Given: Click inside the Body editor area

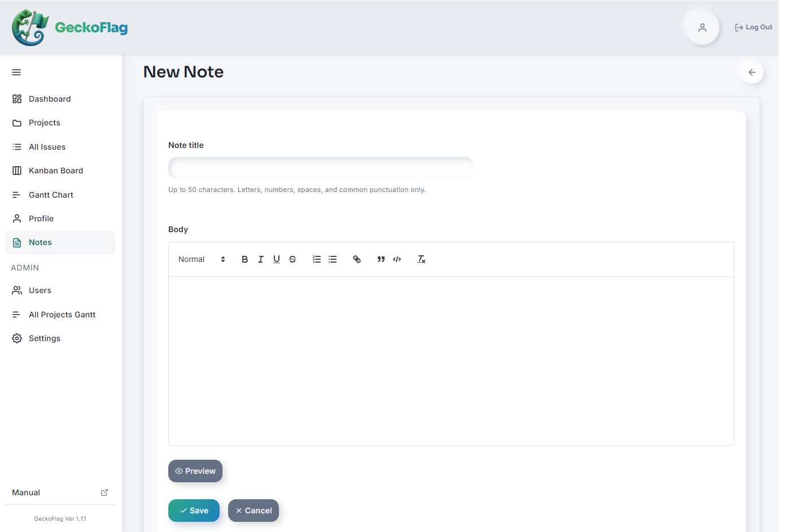Looking at the screenshot, I should tap(451, 361).
